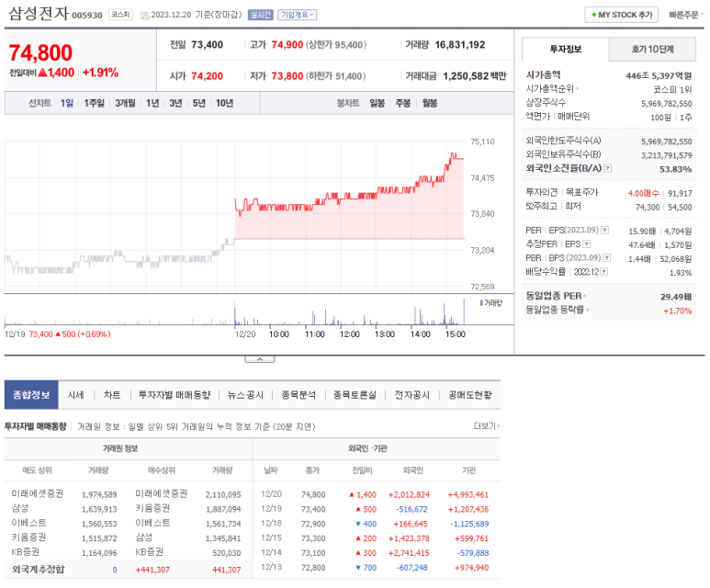The width and height of the screenshot is (710, 588).
Task: Click the help icon beside 배당수익률 2022.12
Action: point(604,272)
